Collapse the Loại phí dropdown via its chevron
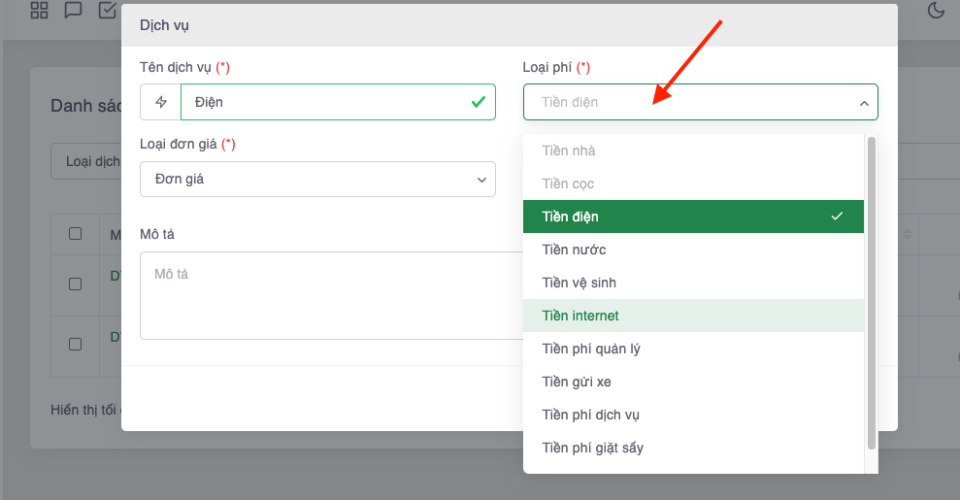 pos(863,103)
